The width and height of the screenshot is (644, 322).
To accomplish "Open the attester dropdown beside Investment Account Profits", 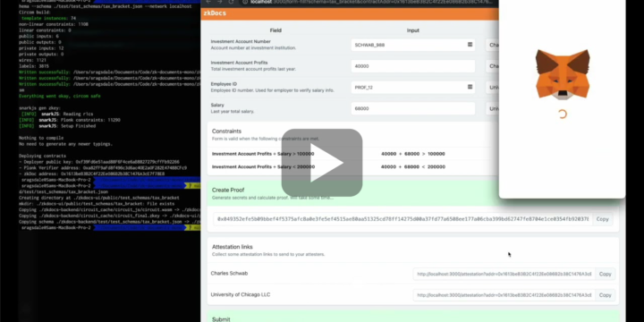I will (492, 66).
